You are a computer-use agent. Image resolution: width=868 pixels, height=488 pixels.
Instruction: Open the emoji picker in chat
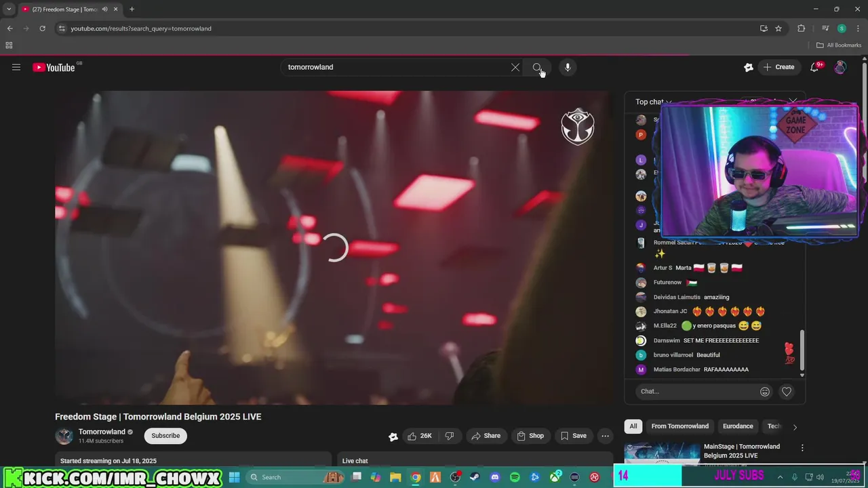coord(765,391)
